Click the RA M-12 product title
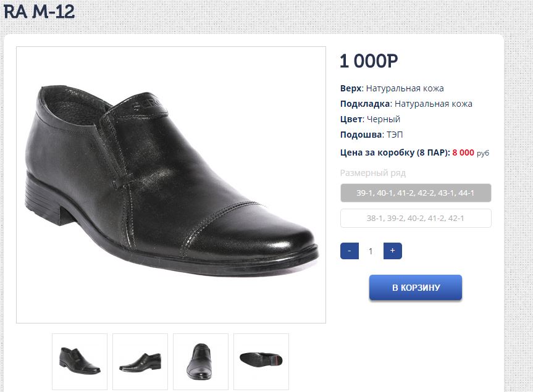Image resolution: width=533 pixels, height=392 pixels. pos(39,11)
